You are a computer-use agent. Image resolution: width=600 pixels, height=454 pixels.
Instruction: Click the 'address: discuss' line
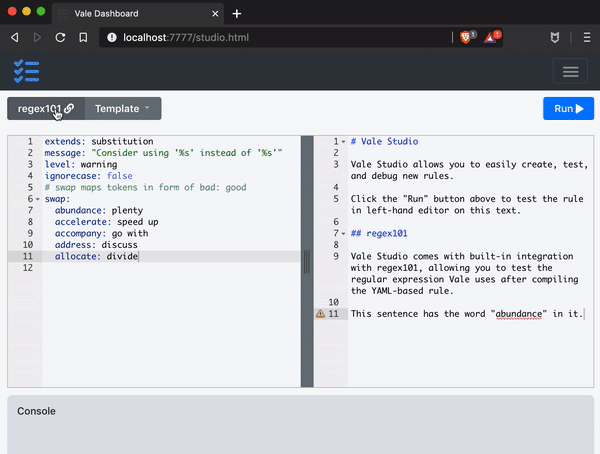tap(96, 245)
